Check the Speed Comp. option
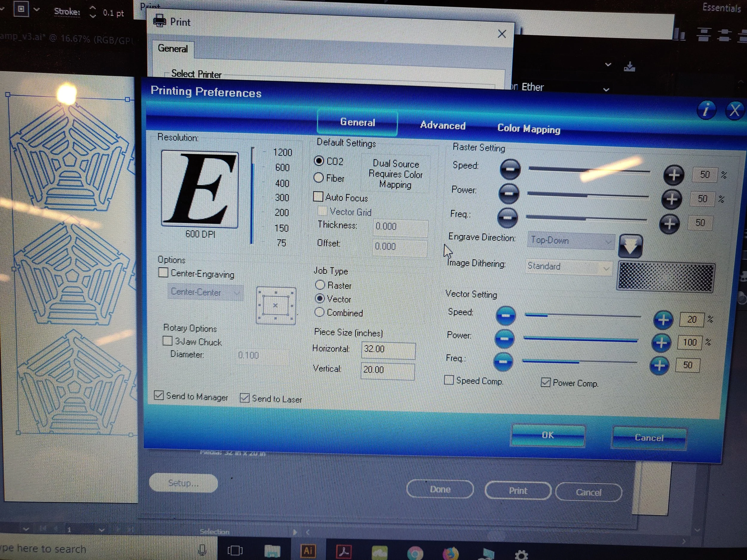This screenshot has height=560, width=747. pyautogui.click(x=448, y=380)
